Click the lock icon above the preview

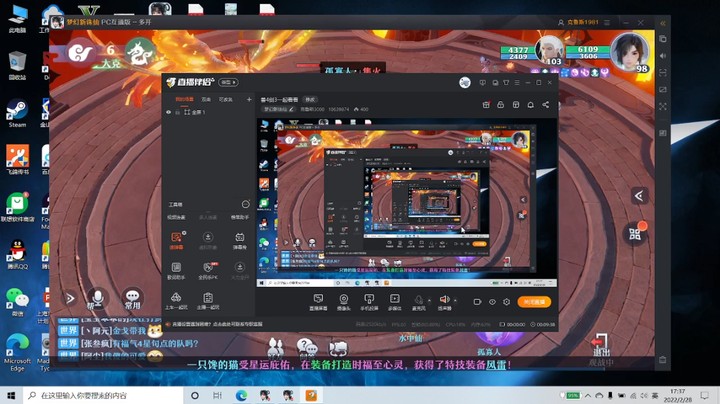pos(501,105)
